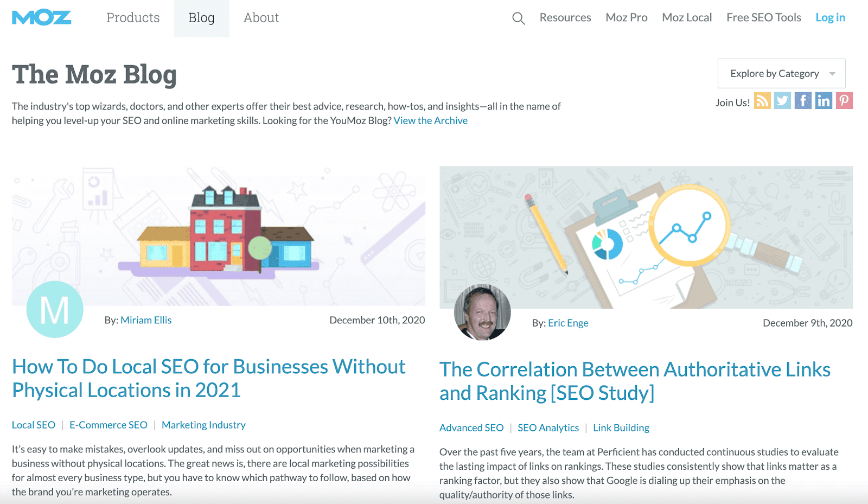Image resolution: width=868 pixels, height=504 pixels.
Task: Filter by SEO Analytics category
Action: pyautogui.click(x=548, y=428)
